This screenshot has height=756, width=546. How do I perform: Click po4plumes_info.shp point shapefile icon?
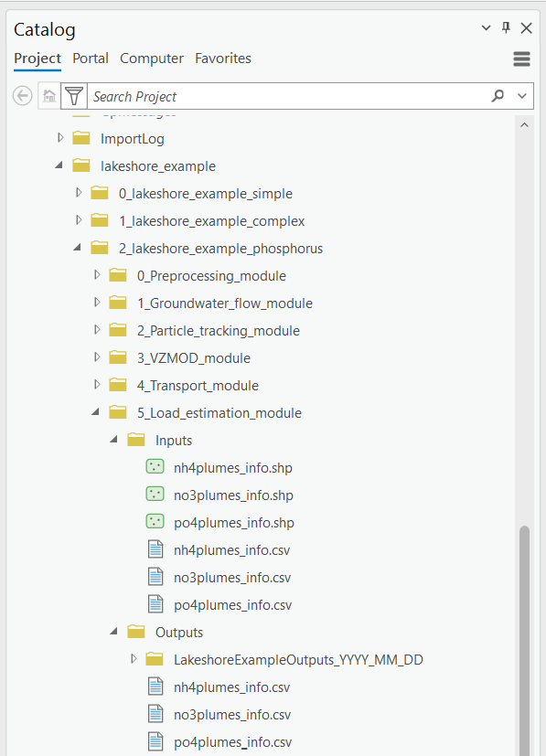[x=155, y=522]
